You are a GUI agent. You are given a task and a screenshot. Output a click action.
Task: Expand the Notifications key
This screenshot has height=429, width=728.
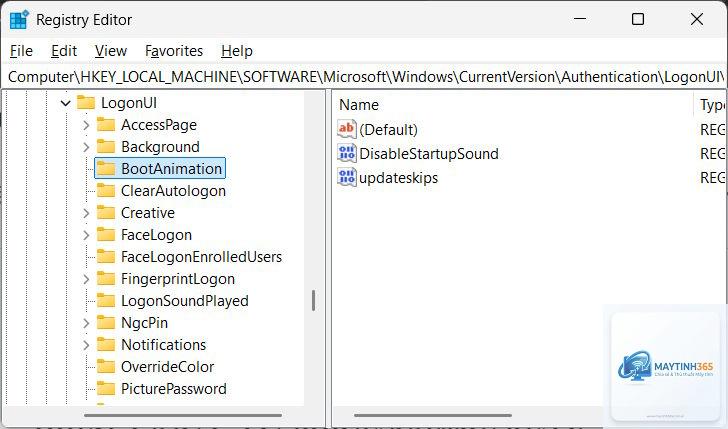click(x=86, y=345)
